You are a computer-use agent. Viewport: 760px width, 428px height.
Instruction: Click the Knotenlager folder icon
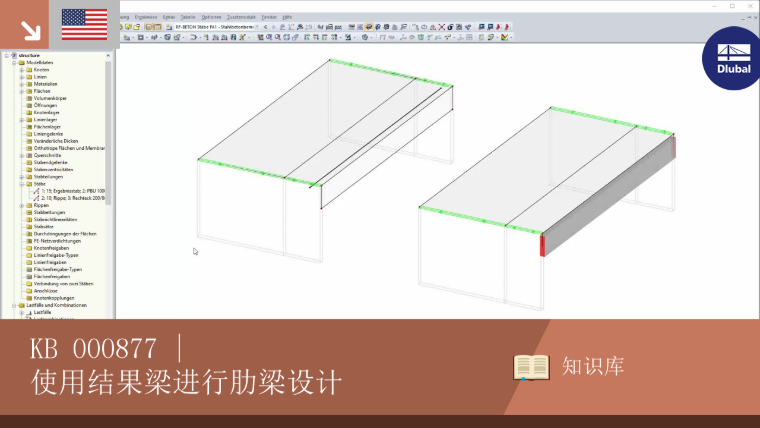coord(29,112)
